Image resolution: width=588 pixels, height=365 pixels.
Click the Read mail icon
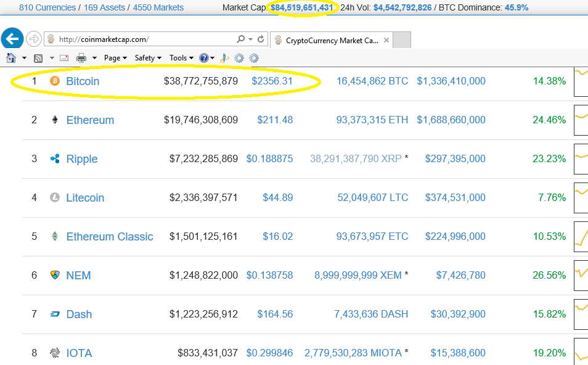click(64, 58)
